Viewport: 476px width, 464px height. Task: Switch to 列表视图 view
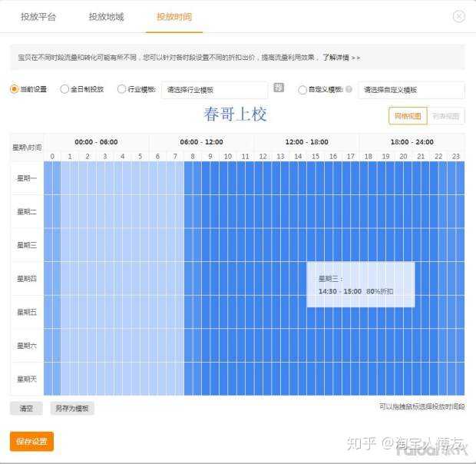pos(445,116)
